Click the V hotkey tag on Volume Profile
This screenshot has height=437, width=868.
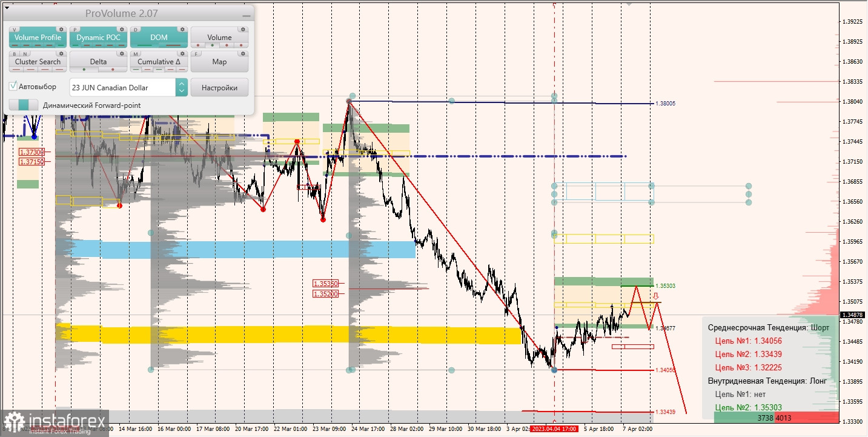pos(13,29)
